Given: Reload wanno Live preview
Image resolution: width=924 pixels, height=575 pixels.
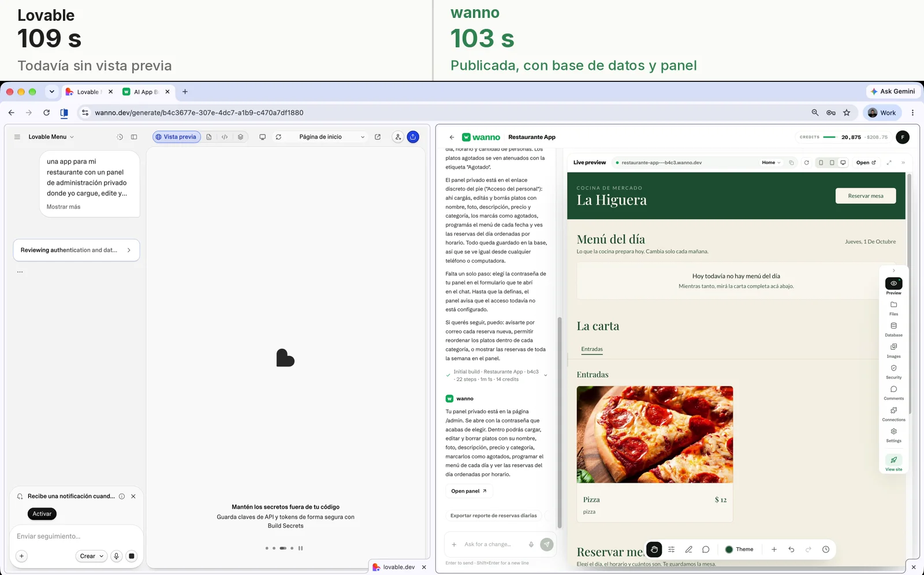Looking at the screenshot, I should (x=806, y=163).
